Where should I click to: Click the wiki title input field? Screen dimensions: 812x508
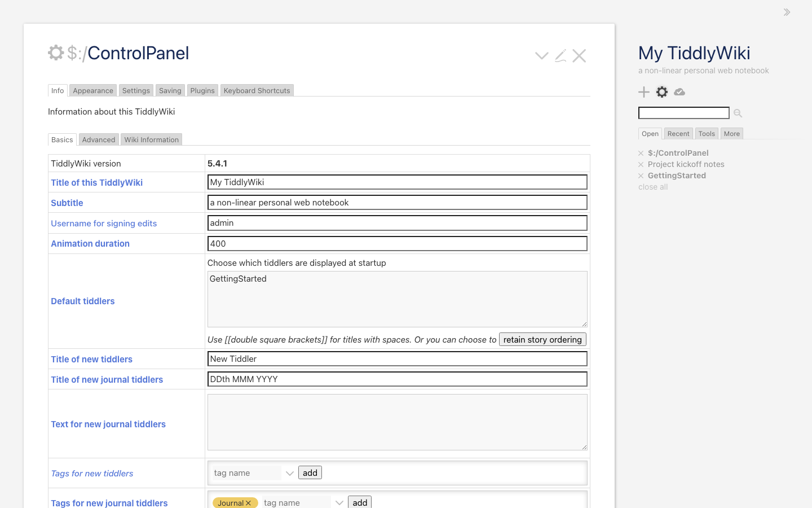click(398, 182)
